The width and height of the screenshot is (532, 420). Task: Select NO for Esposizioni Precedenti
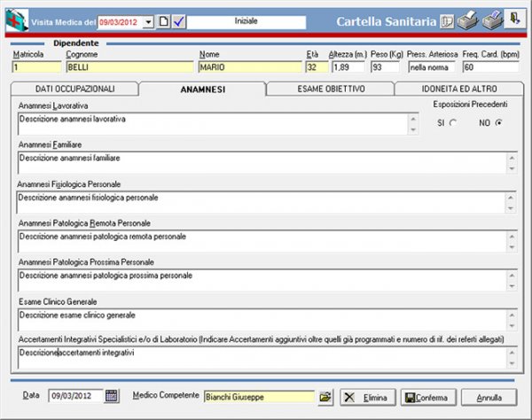497,122
